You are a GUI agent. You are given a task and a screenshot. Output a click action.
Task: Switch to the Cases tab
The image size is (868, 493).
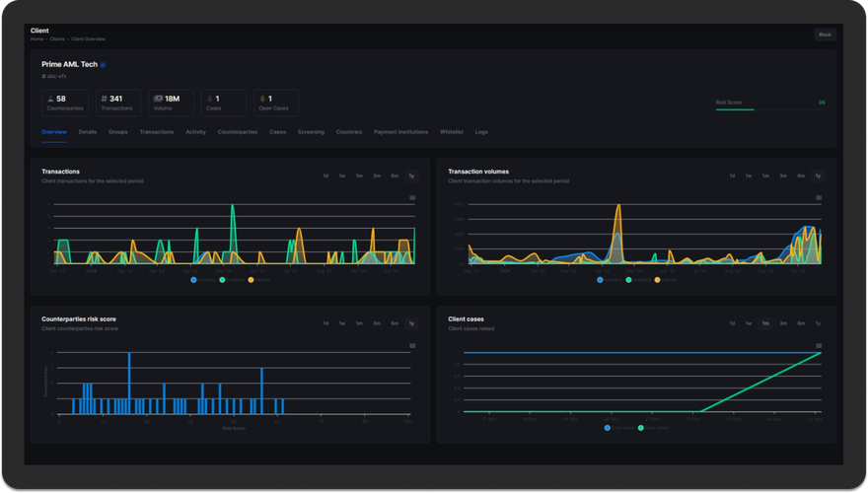coord(277,132)
